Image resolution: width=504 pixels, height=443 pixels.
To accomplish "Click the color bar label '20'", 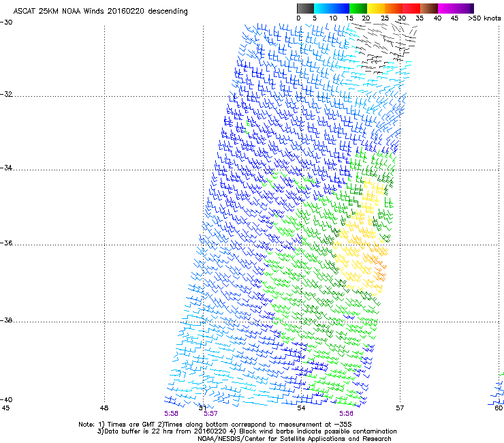I will (366, 18).
